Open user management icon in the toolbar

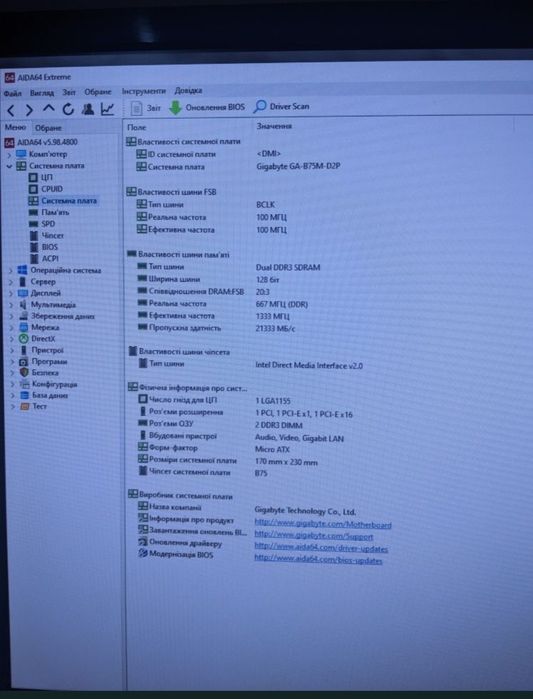click(88, 109)
